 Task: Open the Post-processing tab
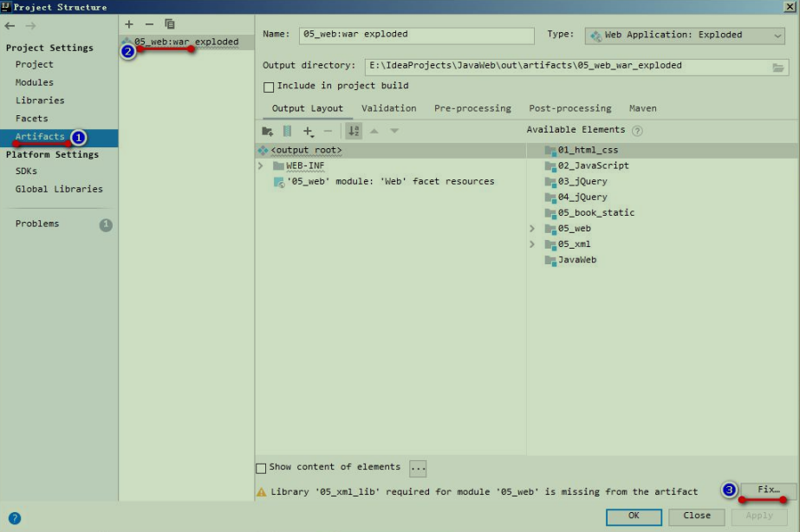tap(570, 108)
